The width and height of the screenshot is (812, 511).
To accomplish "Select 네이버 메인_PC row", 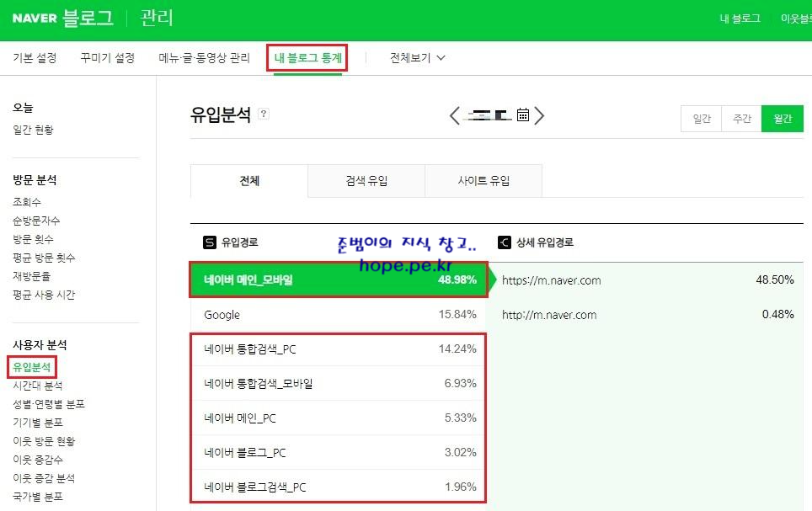I will 338,418.
